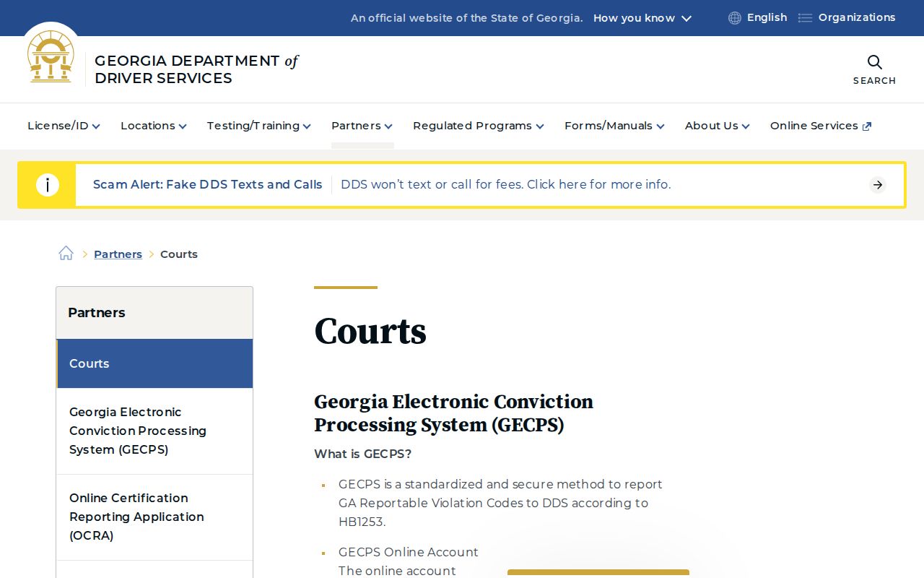Expand the About Us menu chevron
This screenshot has width=924, height=578.
746,126
